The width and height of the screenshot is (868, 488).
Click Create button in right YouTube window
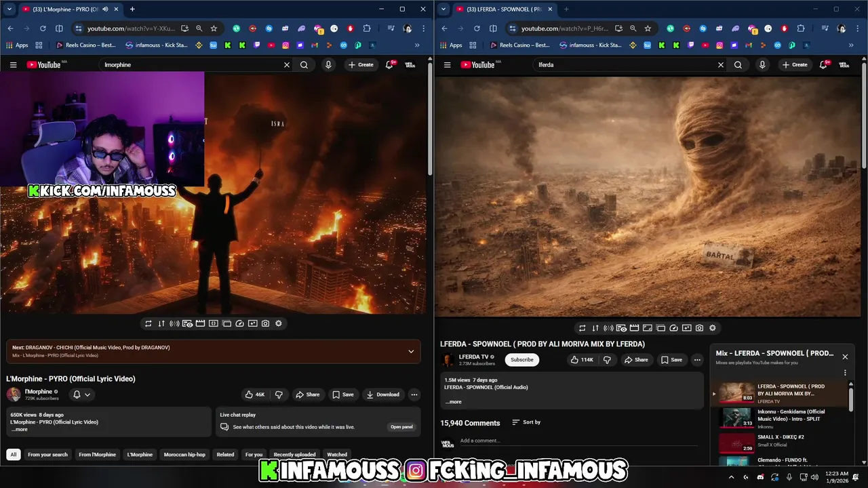794,65
